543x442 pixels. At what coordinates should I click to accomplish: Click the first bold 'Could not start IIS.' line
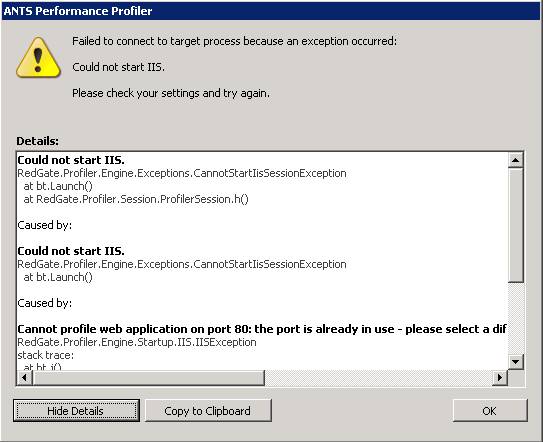click(x=71, y=160)
